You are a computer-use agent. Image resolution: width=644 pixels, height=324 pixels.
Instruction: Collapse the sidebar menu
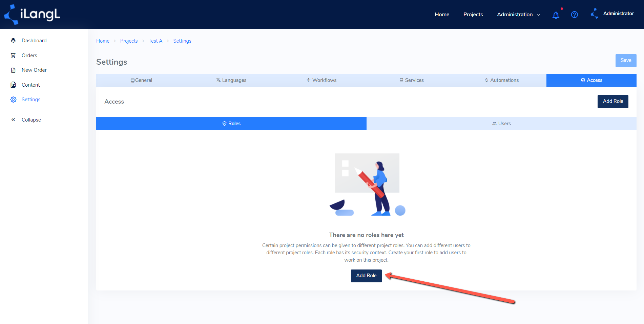point(31,120)
